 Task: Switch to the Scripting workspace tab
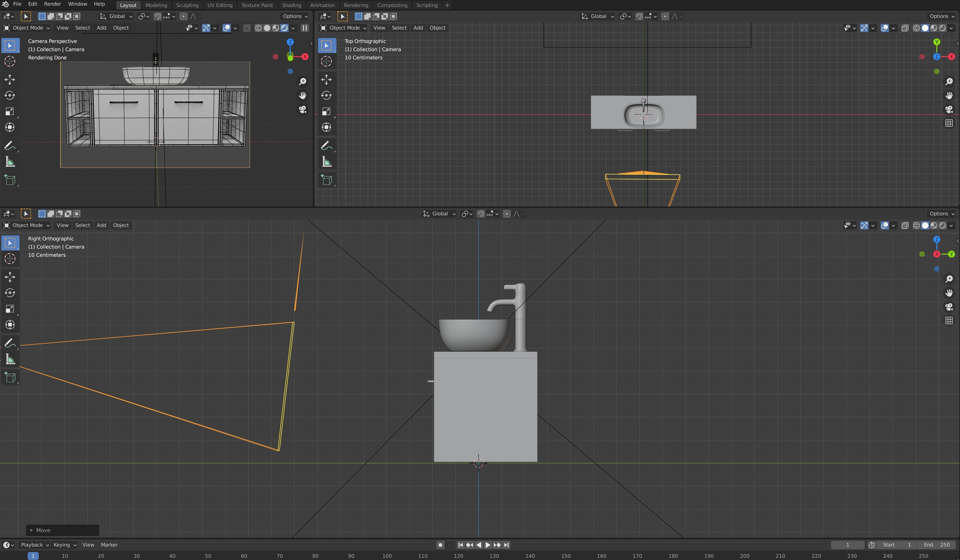pyautogui.click(x=427, y=5)
